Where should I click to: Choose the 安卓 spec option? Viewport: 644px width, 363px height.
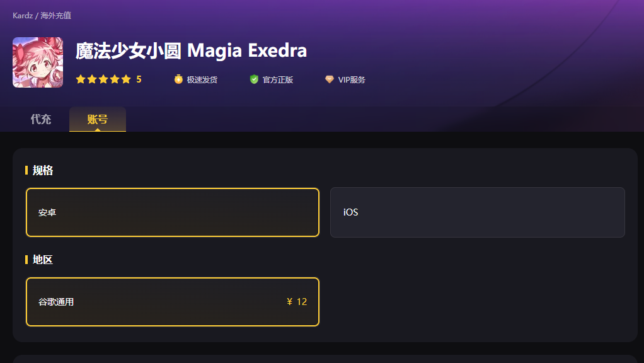point(173,212)
